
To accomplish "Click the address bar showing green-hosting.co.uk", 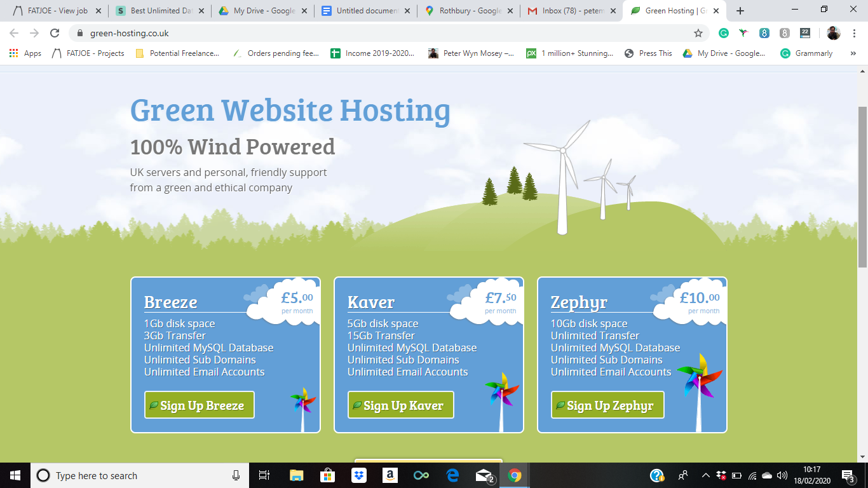I will pos(381,33).
